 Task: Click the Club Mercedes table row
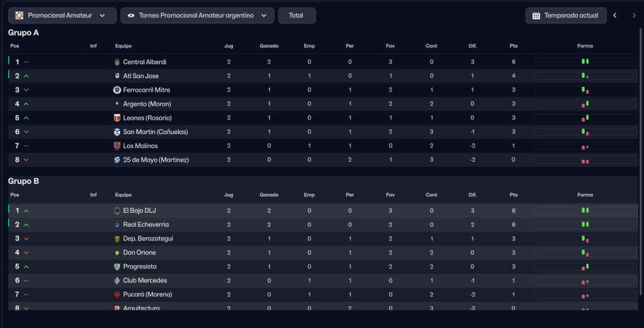[315, 281]
